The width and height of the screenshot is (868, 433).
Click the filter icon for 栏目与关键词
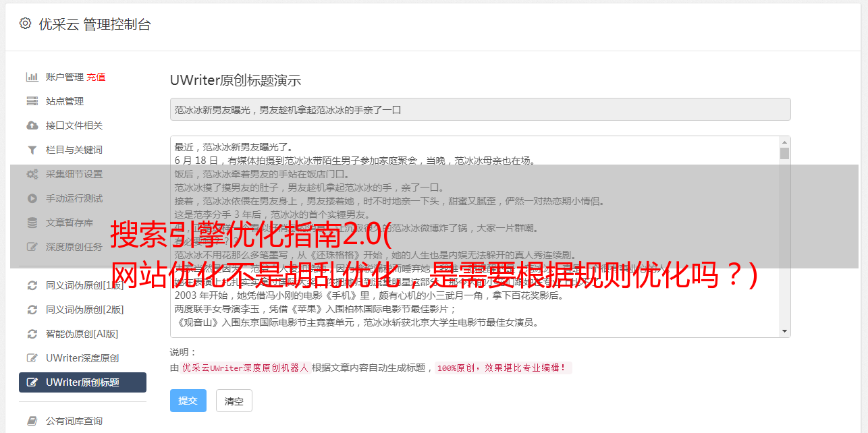pos(32,150)
